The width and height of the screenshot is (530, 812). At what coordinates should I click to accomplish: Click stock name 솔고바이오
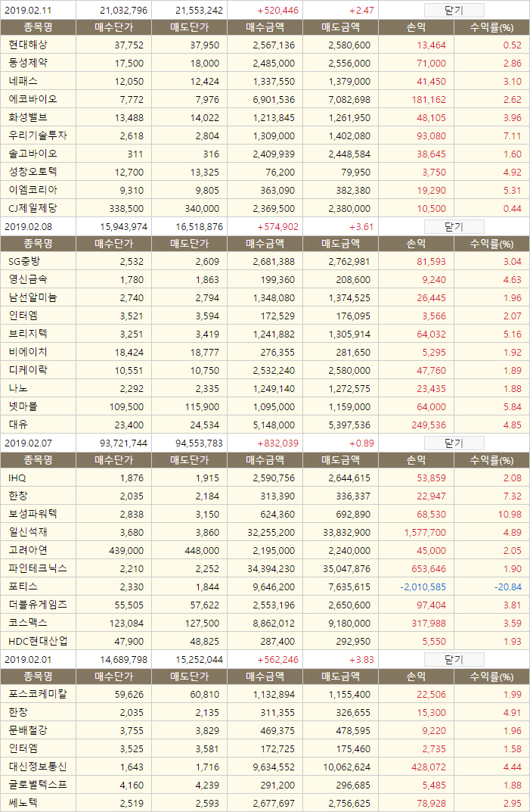coord(33,154)
